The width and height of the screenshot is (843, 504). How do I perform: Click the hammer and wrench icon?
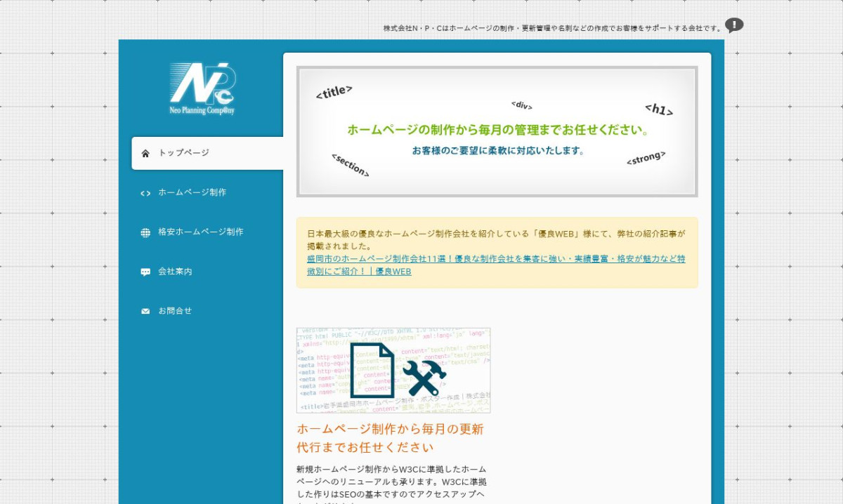(424, 378)
